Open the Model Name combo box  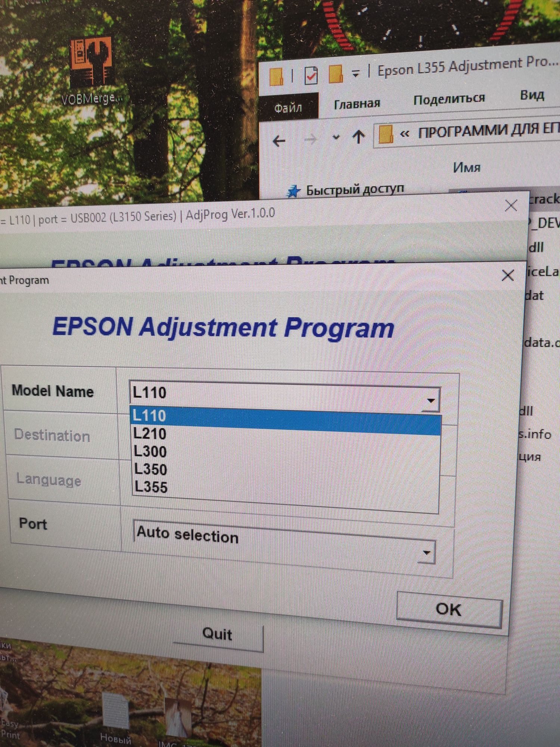click(284, 397)
